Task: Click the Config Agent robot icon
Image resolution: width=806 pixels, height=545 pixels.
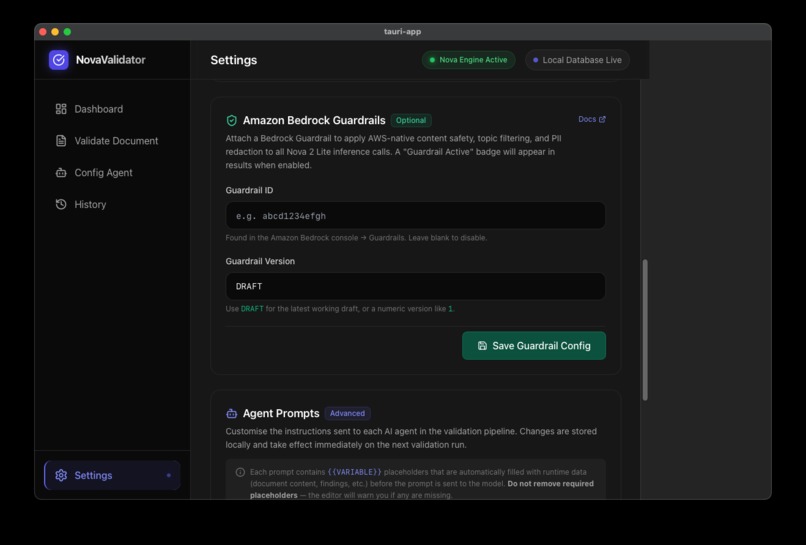Action: click(61, 173)
